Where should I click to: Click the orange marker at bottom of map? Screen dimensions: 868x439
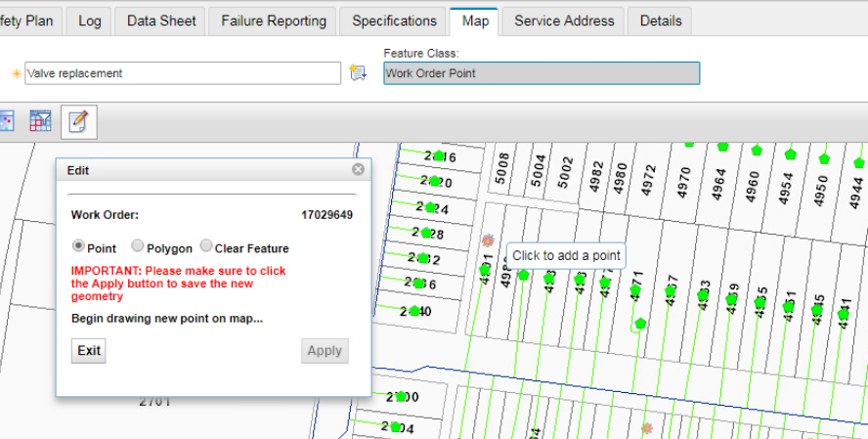point(646,428)
